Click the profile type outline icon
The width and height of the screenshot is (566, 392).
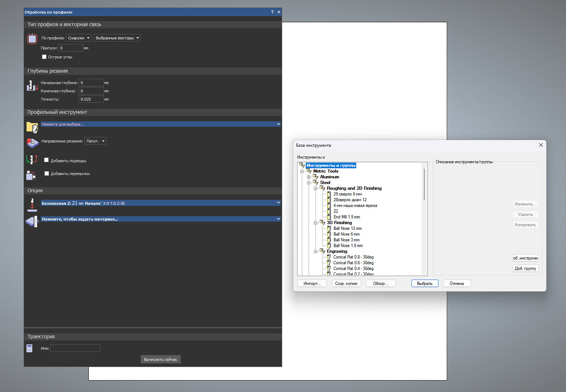pos(32,38)
